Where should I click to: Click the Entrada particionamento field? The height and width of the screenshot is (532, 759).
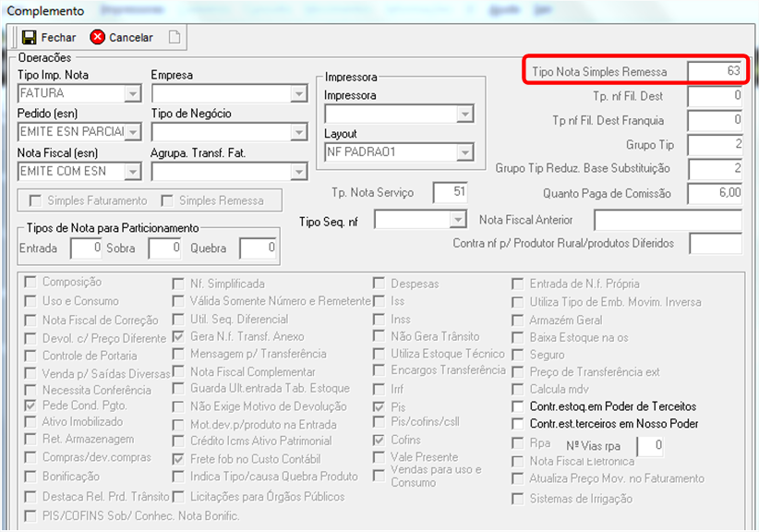[86, 248]
